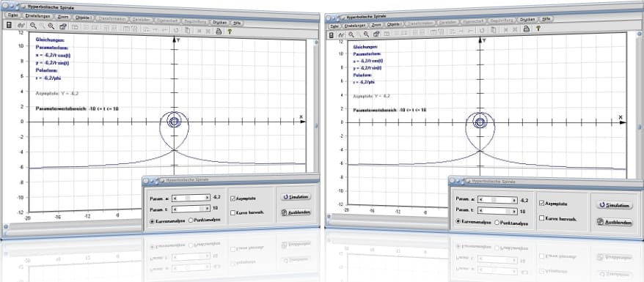Click left arrow of Param. t in left dialog

pos(175,209)
